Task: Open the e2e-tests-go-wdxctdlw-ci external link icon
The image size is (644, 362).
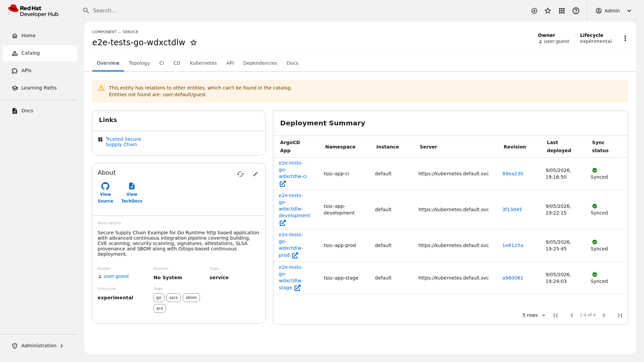Action: coord(283,184)
